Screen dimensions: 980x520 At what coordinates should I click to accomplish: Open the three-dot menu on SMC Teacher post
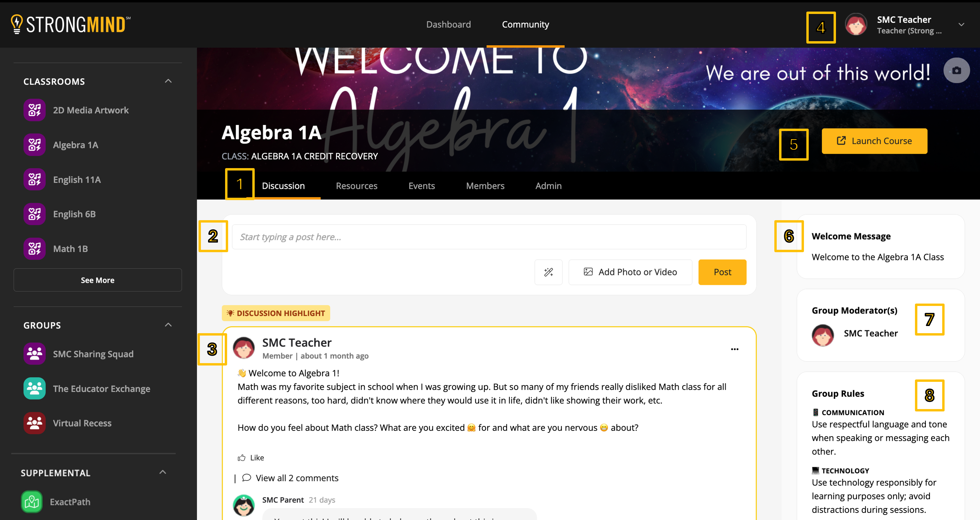[734, 349]
